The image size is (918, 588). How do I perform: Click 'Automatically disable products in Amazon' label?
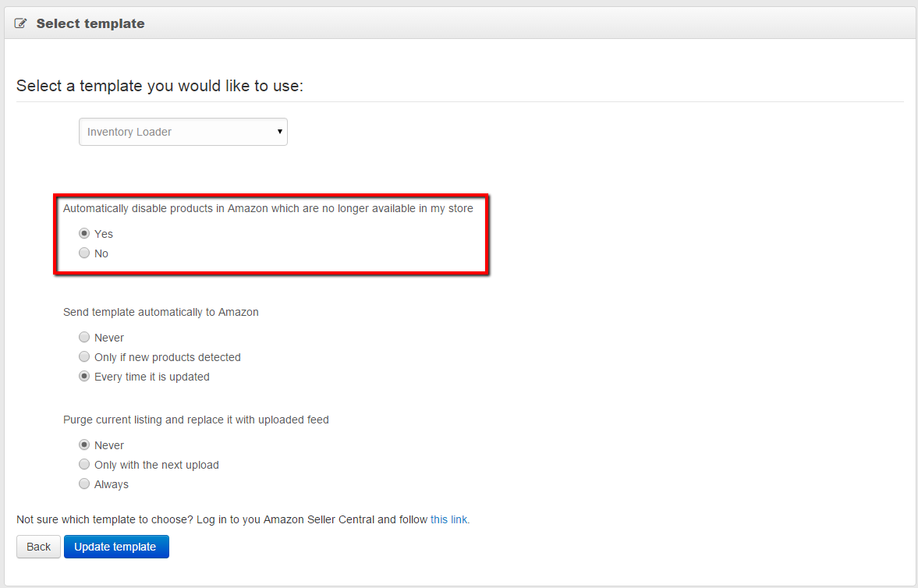[x=268, y=208]
